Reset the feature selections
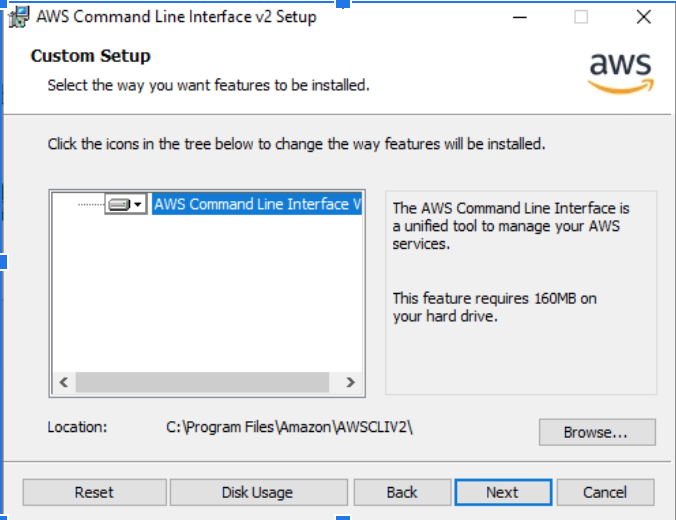The image size is (676, 520). coord(94,492)
